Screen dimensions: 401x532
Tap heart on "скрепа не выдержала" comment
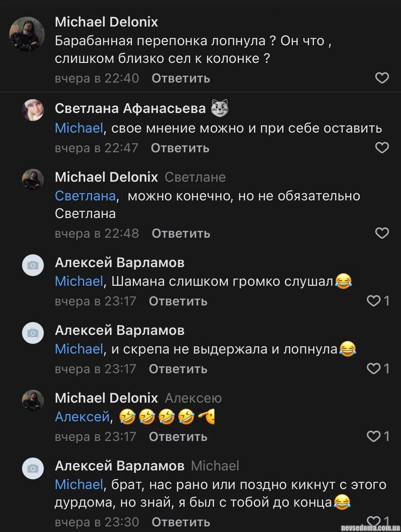pos(373,369)
